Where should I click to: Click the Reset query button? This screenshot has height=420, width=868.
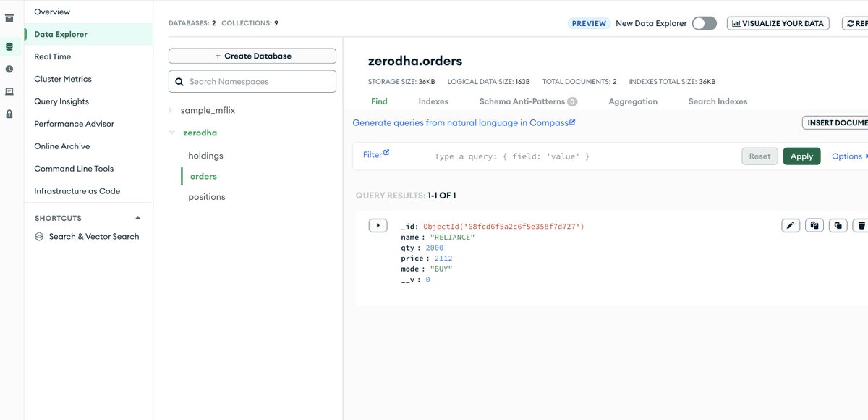click(x=759, y=156)
